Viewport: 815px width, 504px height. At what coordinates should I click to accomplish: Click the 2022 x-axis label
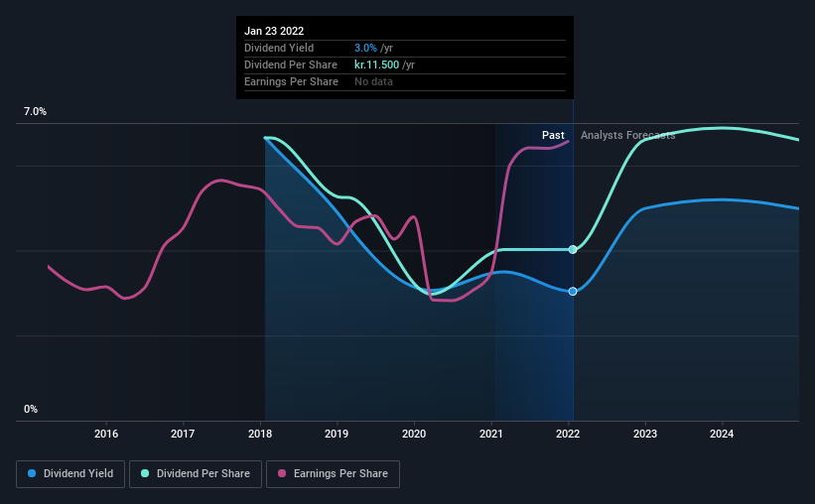coord(568,434)
